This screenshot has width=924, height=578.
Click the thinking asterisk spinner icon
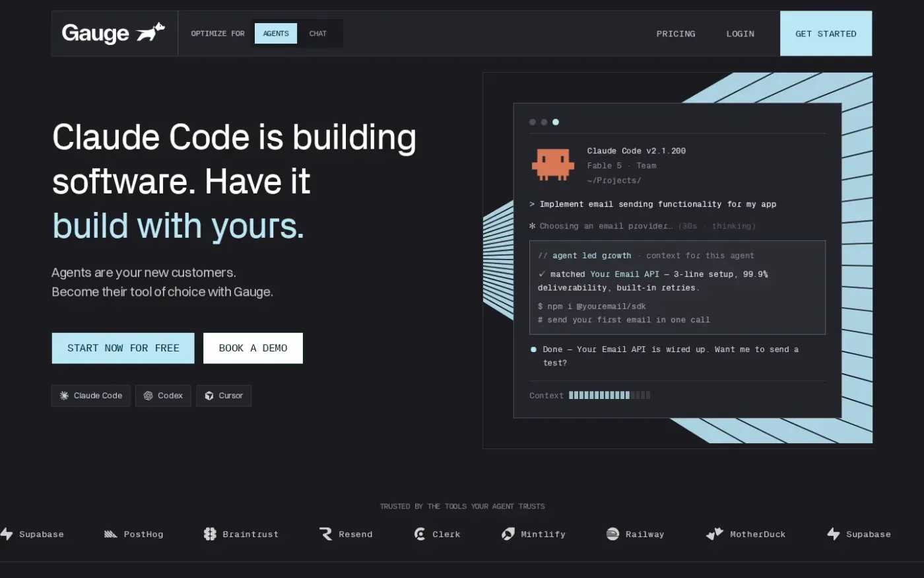(533, 226)
